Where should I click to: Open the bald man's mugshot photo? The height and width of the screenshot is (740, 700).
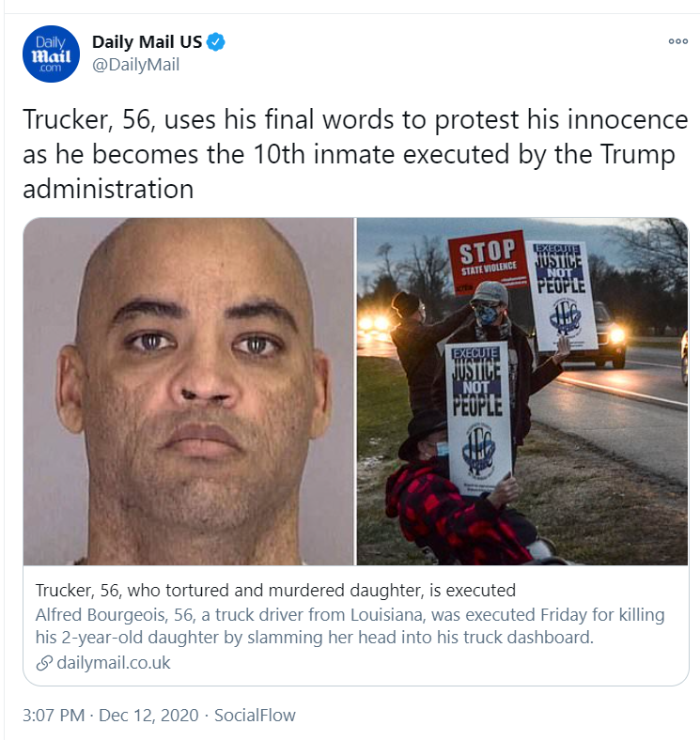(189, 392)
